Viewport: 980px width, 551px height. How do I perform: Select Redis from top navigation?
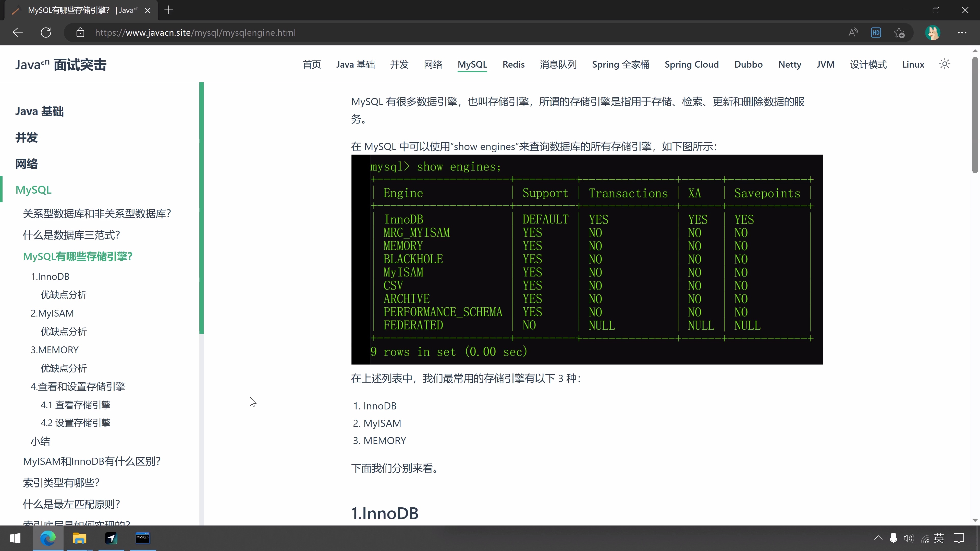coord(513,64)
